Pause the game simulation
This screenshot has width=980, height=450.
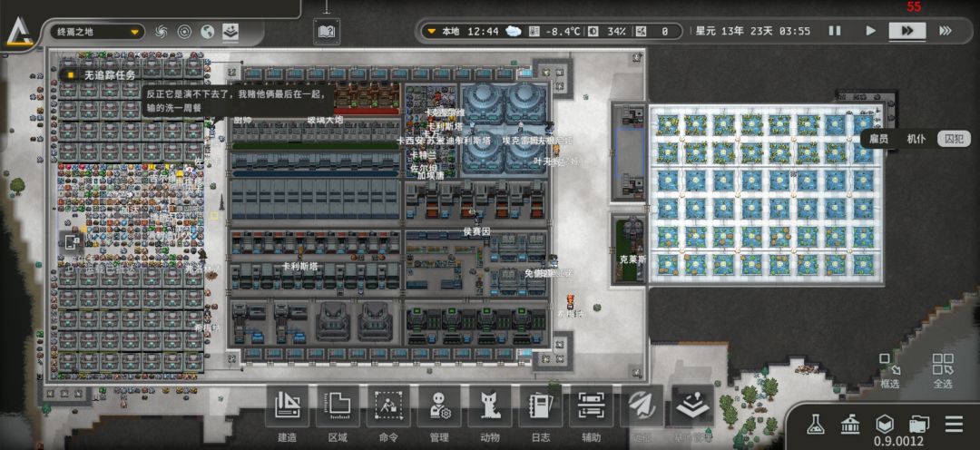[835, 31]
